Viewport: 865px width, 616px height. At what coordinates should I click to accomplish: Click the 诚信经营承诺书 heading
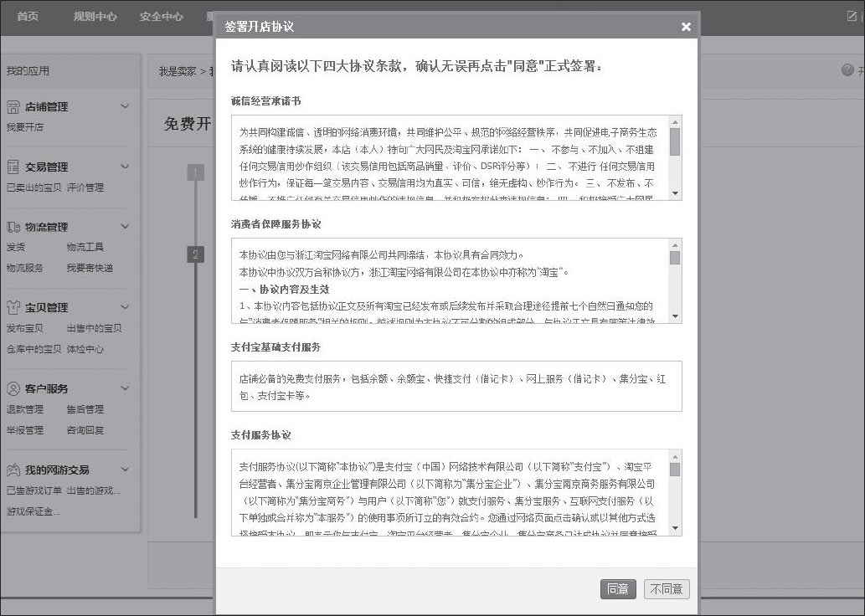266,101
